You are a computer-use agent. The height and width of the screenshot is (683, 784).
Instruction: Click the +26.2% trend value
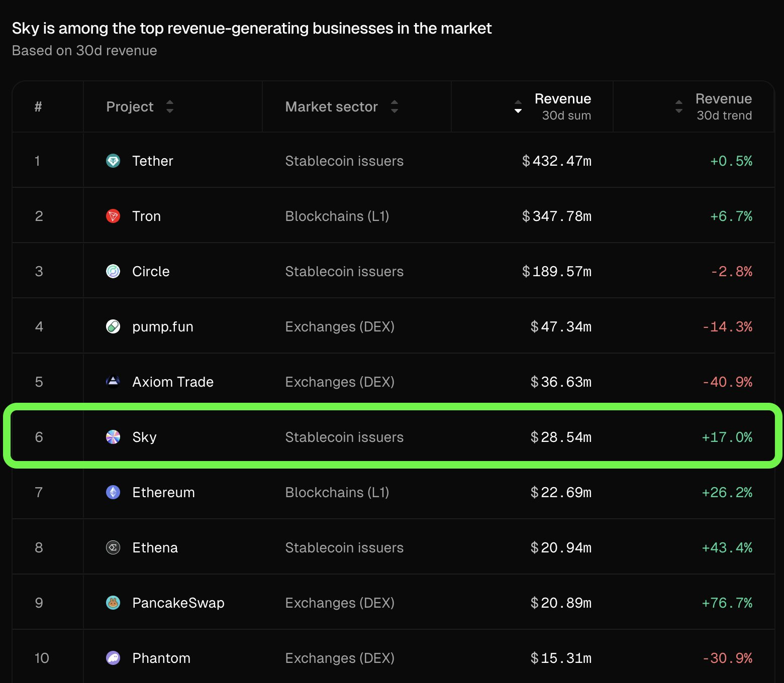click(x=727, y=492)
